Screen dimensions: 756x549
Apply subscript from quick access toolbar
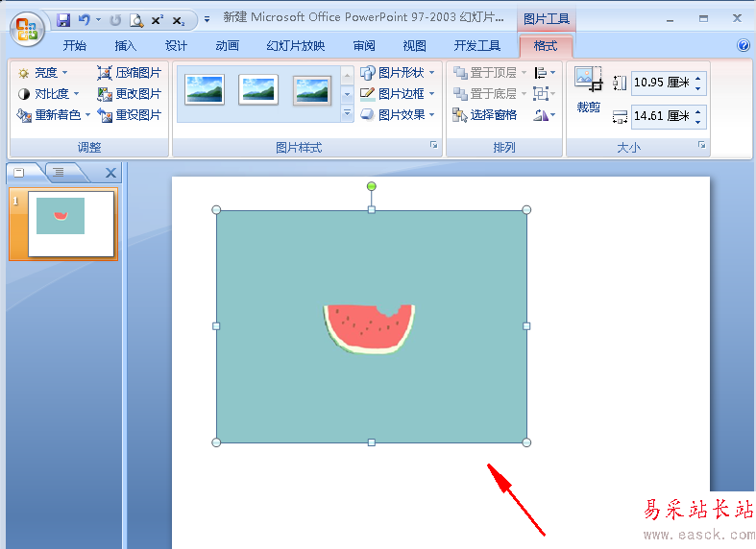click(x=178, y=21)
